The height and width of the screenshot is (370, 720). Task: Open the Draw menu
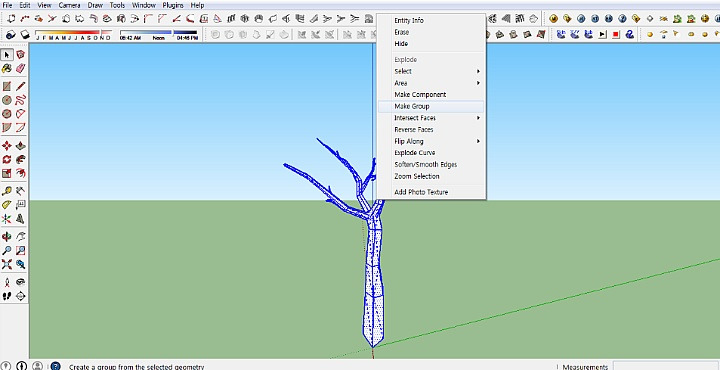pyautogui.click(x=95, y=5)
